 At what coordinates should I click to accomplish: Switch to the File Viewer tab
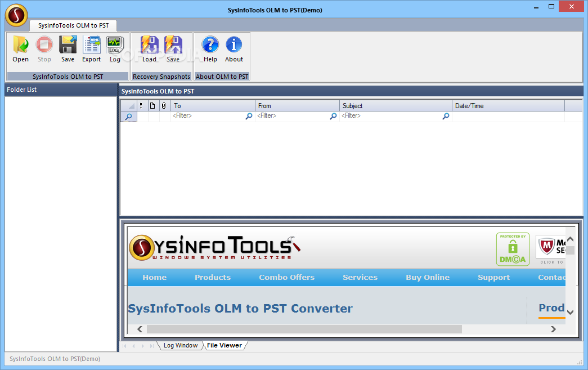coord(225,345)
